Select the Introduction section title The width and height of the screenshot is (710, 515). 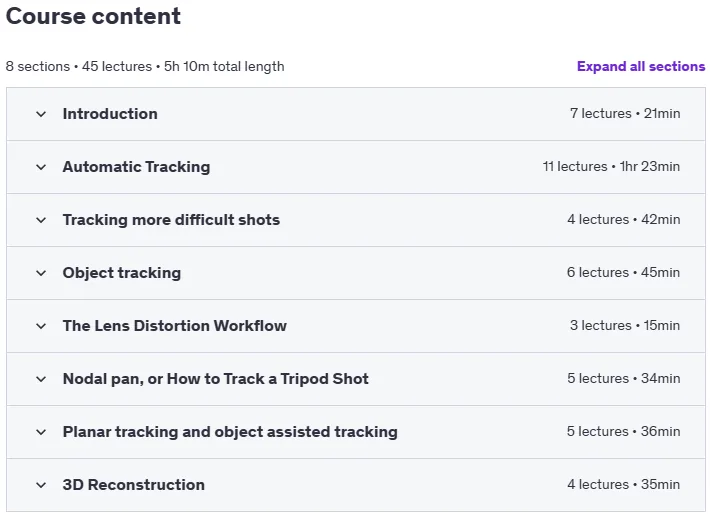point(110,114)
